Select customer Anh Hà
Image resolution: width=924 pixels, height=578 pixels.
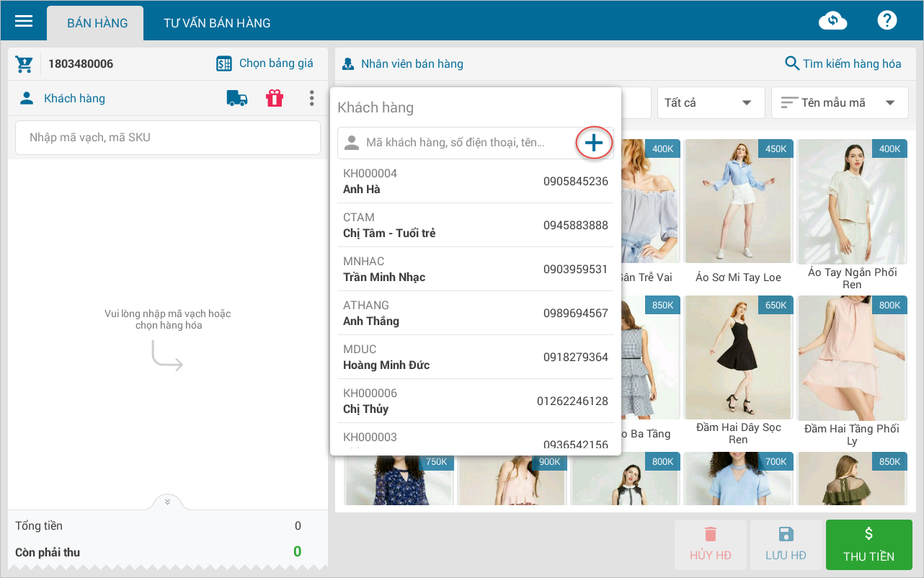476,182
